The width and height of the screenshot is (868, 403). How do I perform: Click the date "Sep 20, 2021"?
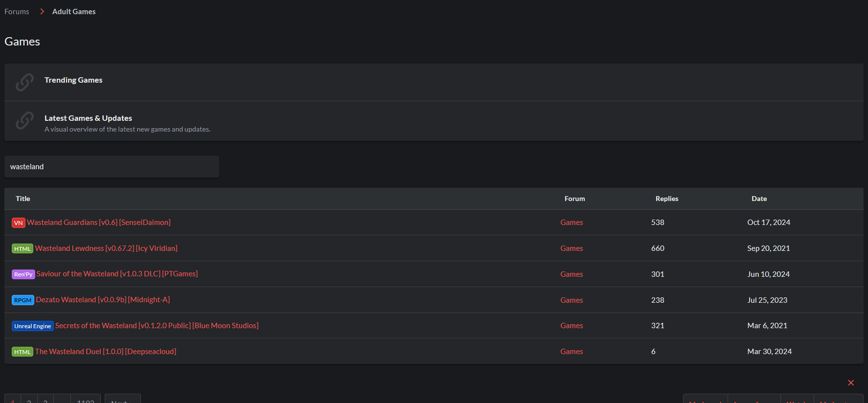coord(769,248)
